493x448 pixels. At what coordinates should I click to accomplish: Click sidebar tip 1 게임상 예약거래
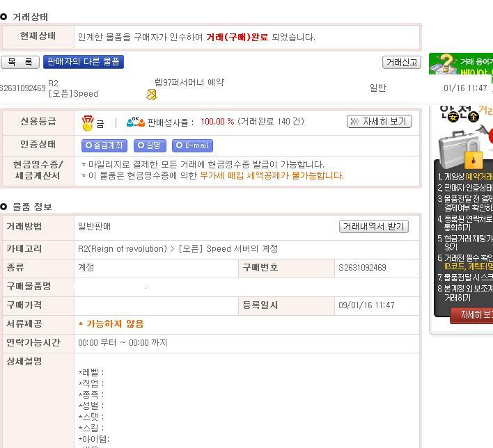coord(465,177)
